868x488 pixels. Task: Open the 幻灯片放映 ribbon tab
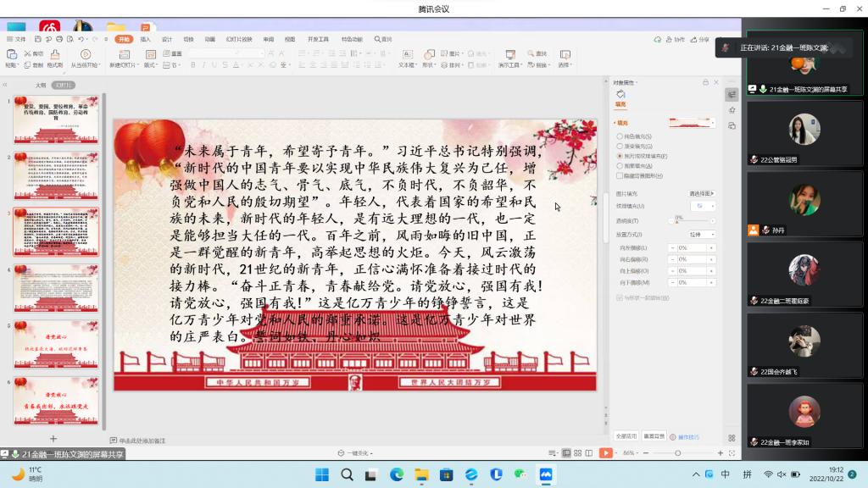(239, 39)
